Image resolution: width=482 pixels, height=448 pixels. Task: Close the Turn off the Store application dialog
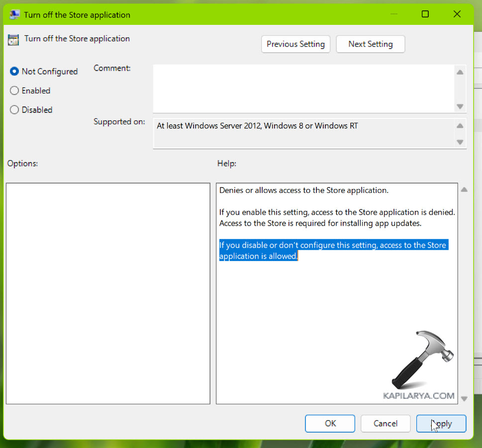(x=457, y=14)
